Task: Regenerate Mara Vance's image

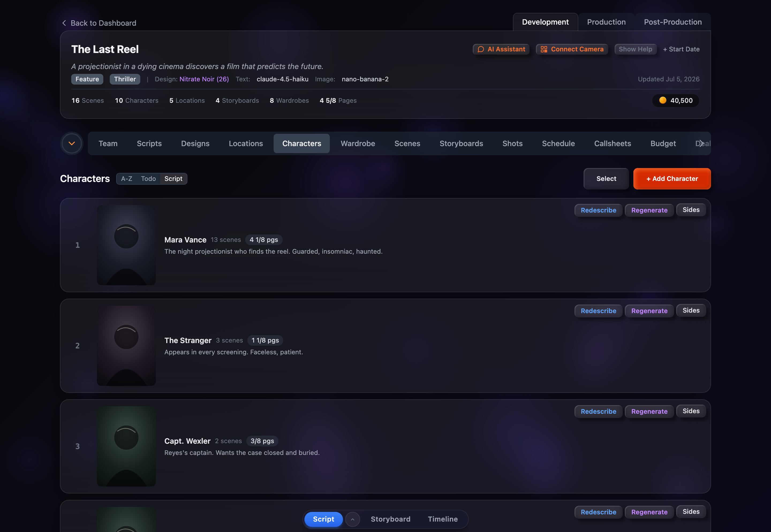Action: click(x=649, y=210)
